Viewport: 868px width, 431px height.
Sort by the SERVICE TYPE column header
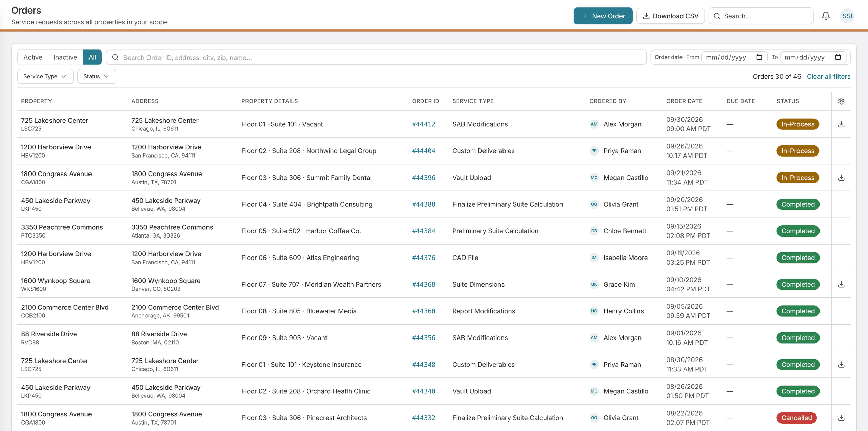tap(473, 101)
